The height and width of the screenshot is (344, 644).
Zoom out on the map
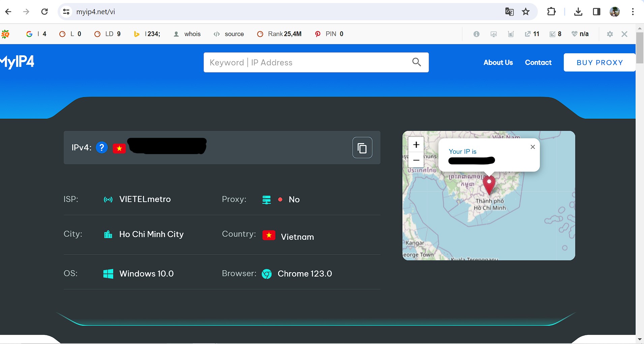tap(416, 160)
